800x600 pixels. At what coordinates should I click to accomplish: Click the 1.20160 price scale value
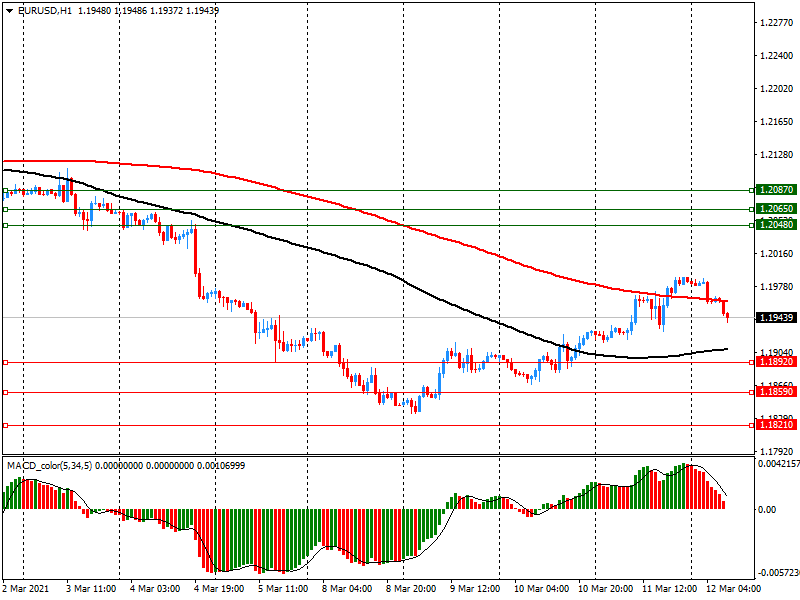coord(777,254)
